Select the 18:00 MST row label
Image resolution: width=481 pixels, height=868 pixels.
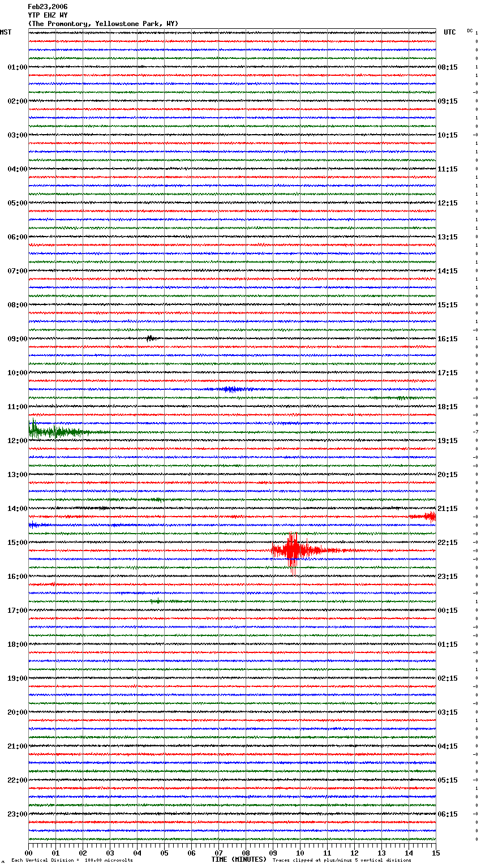click(x=17, y=644)
